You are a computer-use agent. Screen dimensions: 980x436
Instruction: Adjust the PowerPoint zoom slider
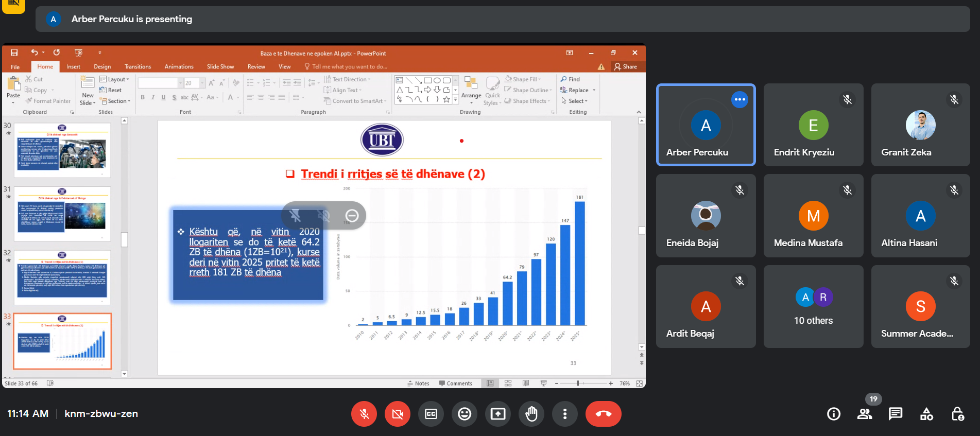[578, 383]
